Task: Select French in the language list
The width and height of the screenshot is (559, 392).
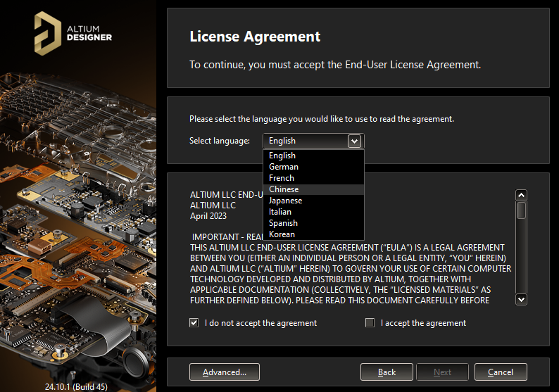Action: pos(313,178)
